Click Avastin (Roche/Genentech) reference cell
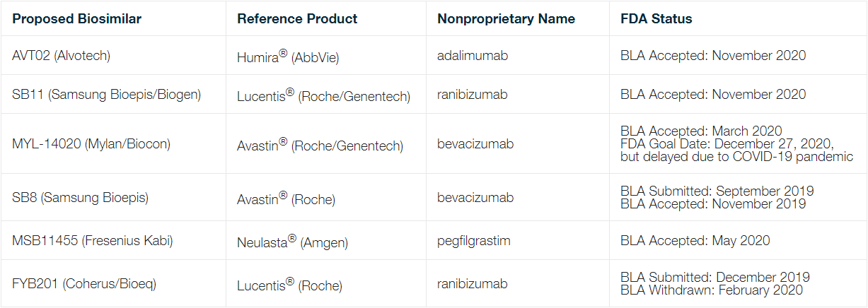This screenshot has height=308, width=868. [320, 144]
